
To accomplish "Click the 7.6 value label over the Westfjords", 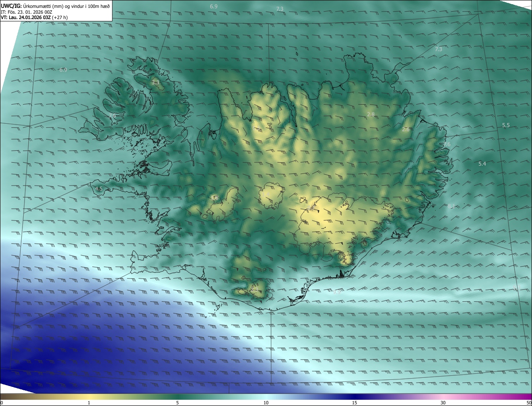I will point(112,115).
